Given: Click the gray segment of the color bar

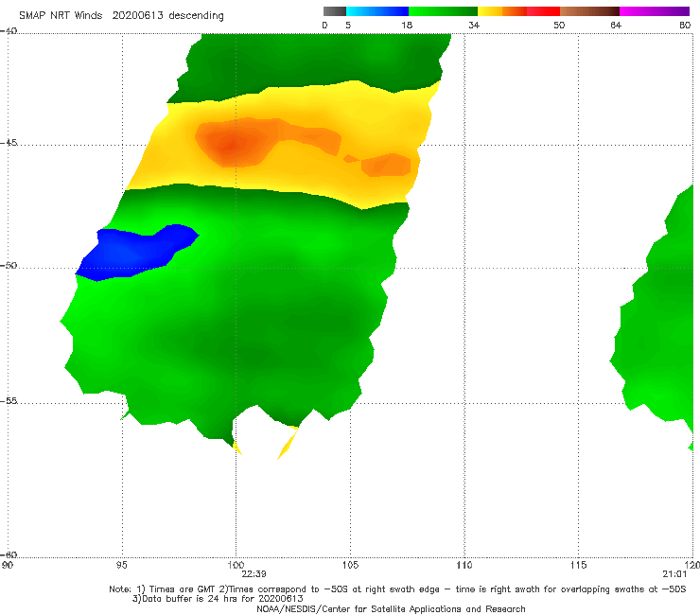Looking at the screenshot, I should [335, 11].
